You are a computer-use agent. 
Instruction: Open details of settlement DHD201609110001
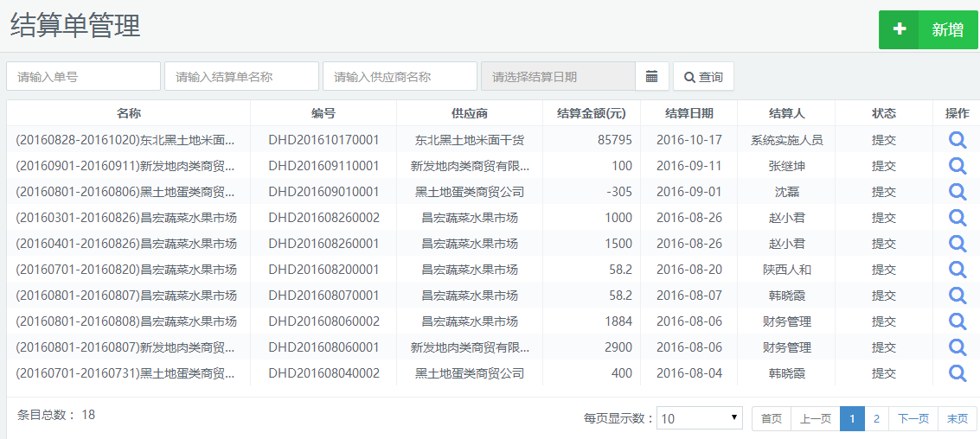pos(957,166)
